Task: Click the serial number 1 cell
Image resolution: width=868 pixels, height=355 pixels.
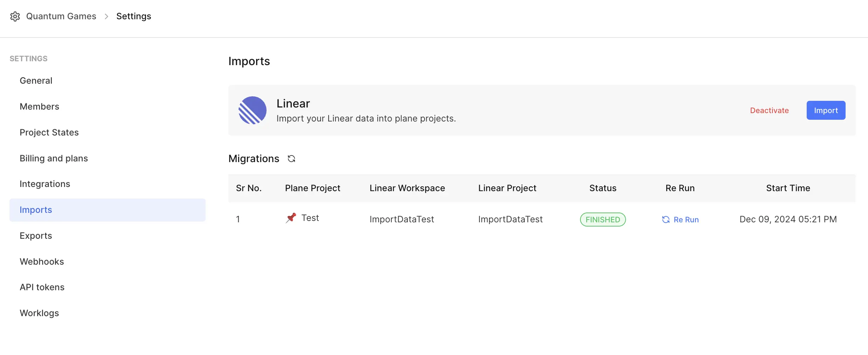Action: pos(238,219)
